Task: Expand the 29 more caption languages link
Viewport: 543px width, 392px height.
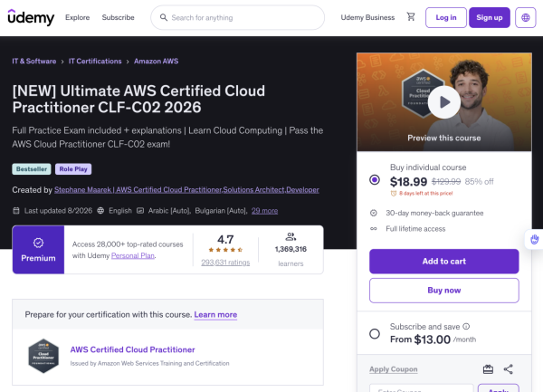Action: [264, 211]
